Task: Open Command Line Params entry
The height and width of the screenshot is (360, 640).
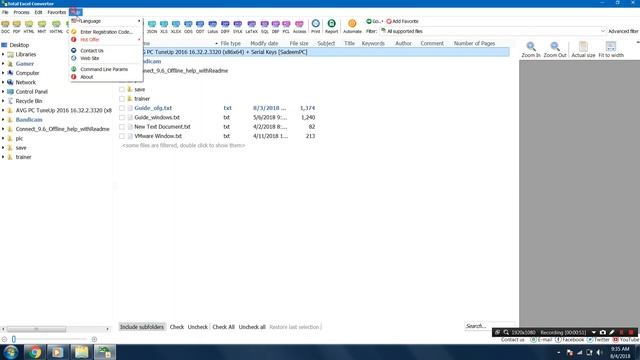Action: (x=106, y=69)
